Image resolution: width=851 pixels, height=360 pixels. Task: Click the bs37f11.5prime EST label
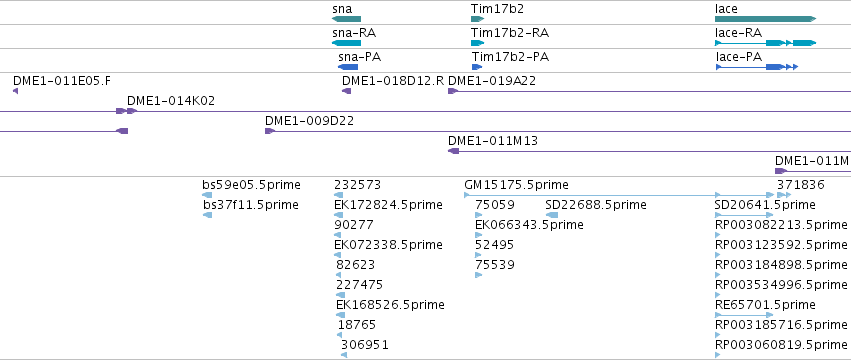coord(251,205)
